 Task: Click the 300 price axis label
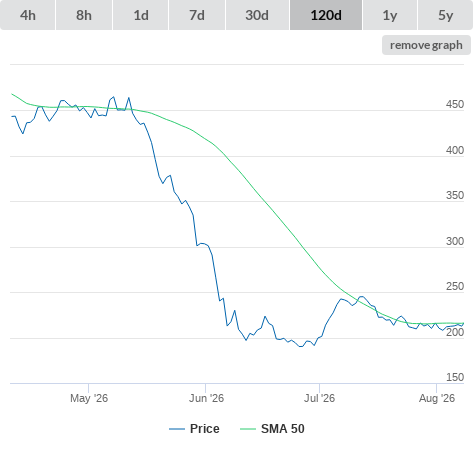tap(455, 241)
